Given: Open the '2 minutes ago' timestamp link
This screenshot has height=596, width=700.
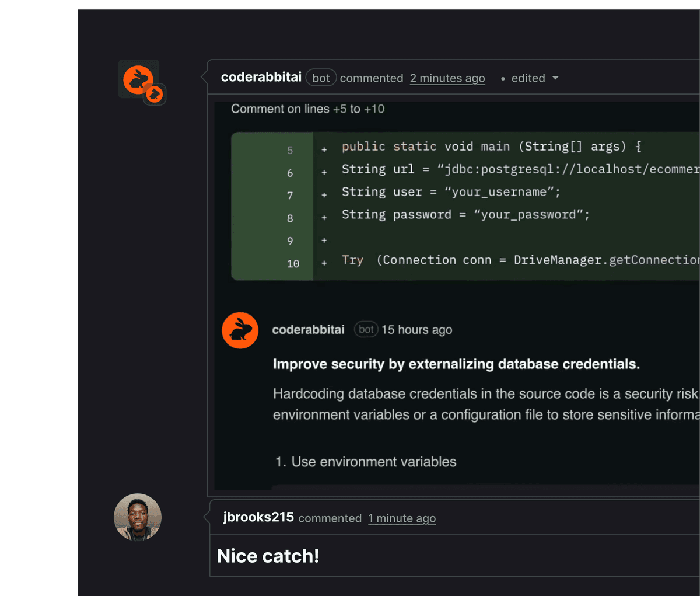Looking at the screenshot, I should click(447, 78).
